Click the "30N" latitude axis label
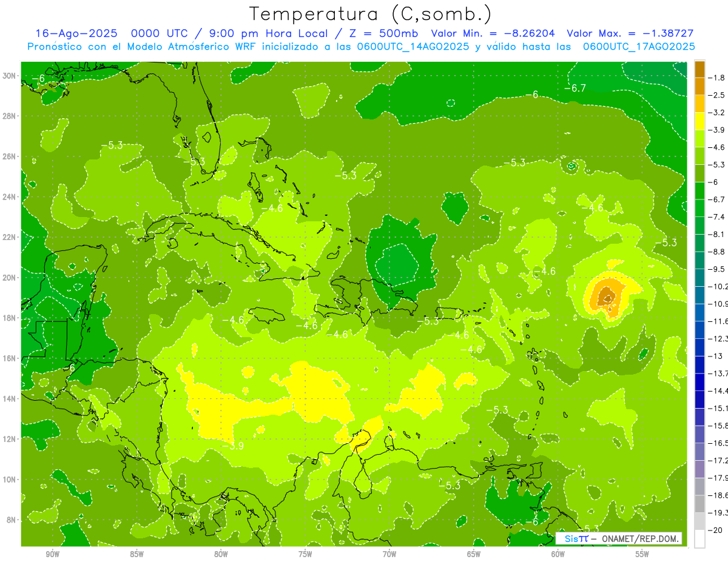Screen dimensions: 728x562 pyautogui.click(x=10, y=76)
